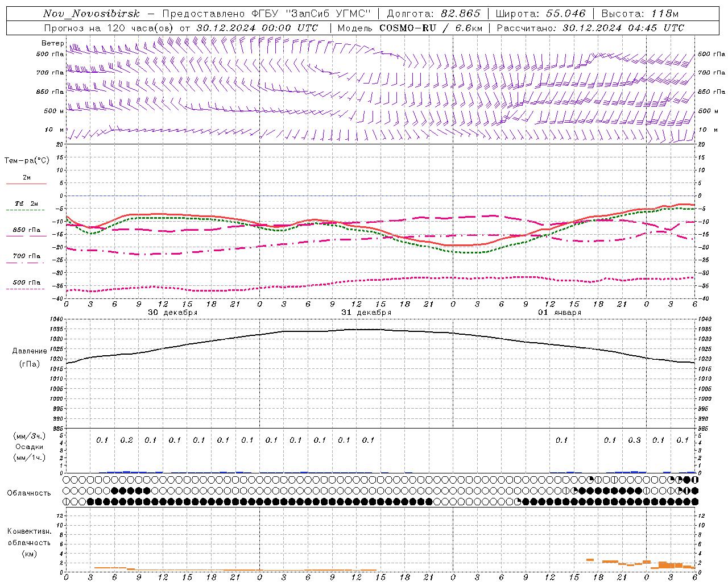Click the '2м' temperature legend entry
Viewport: 728px width, 582px height.
click(x=27, y=177)
